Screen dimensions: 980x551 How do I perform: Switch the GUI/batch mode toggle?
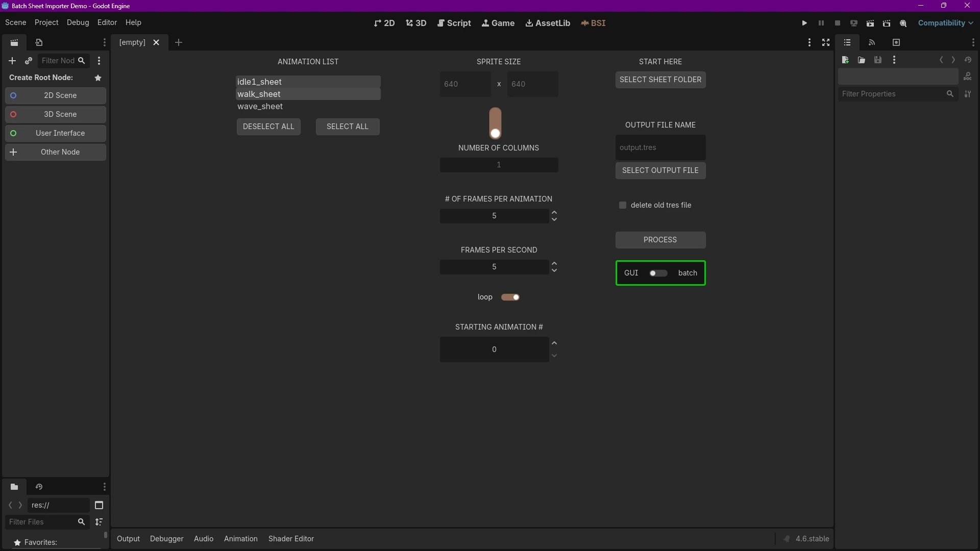(x=658, y=273)
